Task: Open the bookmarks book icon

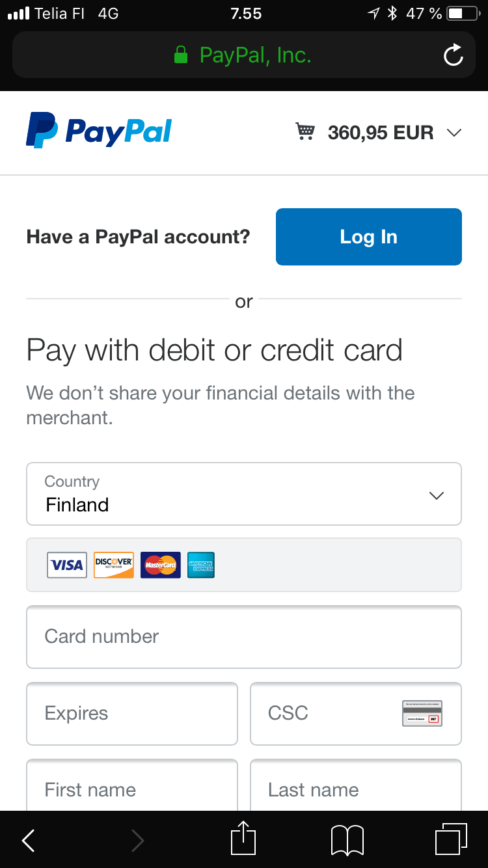Action: [x=347, y=840]
